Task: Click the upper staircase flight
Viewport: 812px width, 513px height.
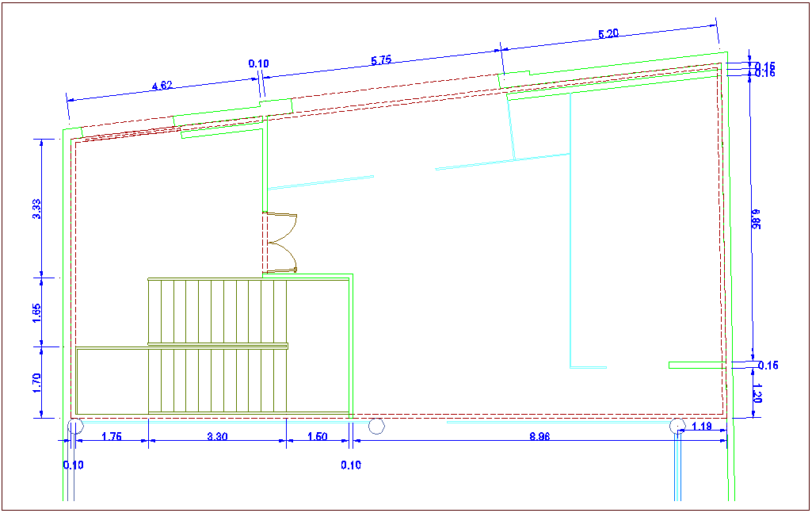Action: 217,310
